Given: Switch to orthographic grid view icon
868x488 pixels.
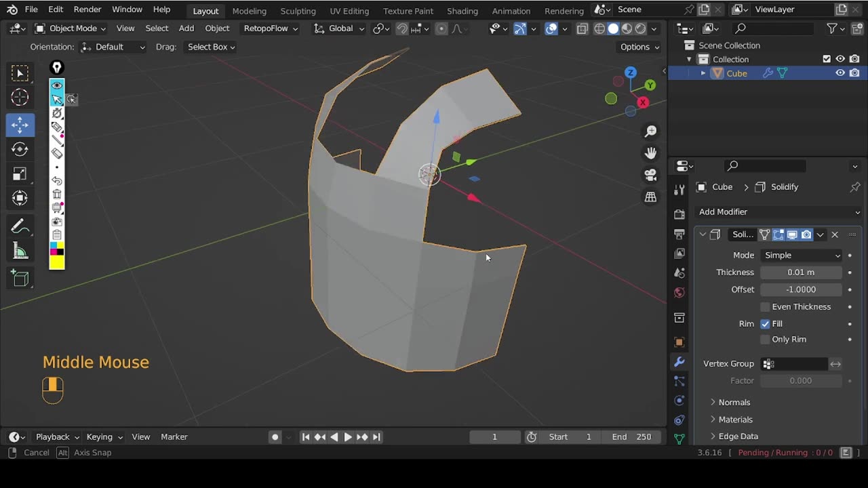Looking at the screenshot, I should point(650,197).
